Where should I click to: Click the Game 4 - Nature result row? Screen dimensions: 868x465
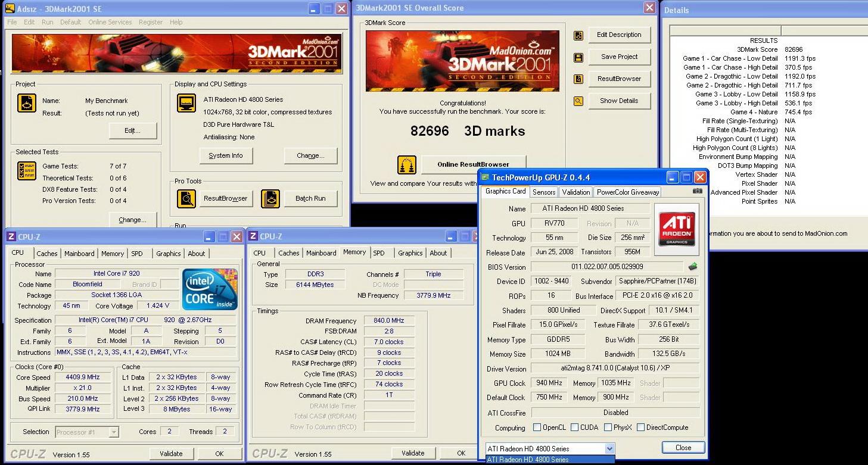(769, 112)
